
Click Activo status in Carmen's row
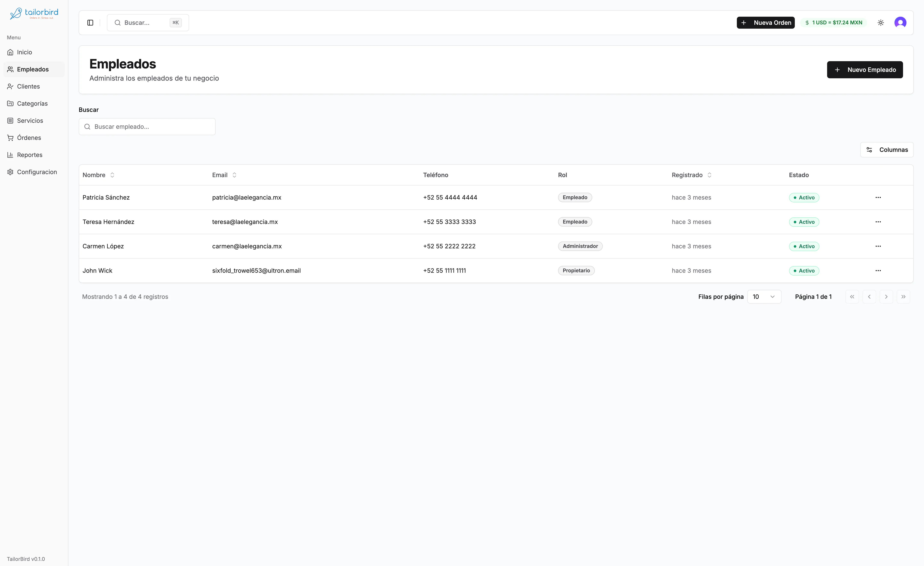pos(804,246)
